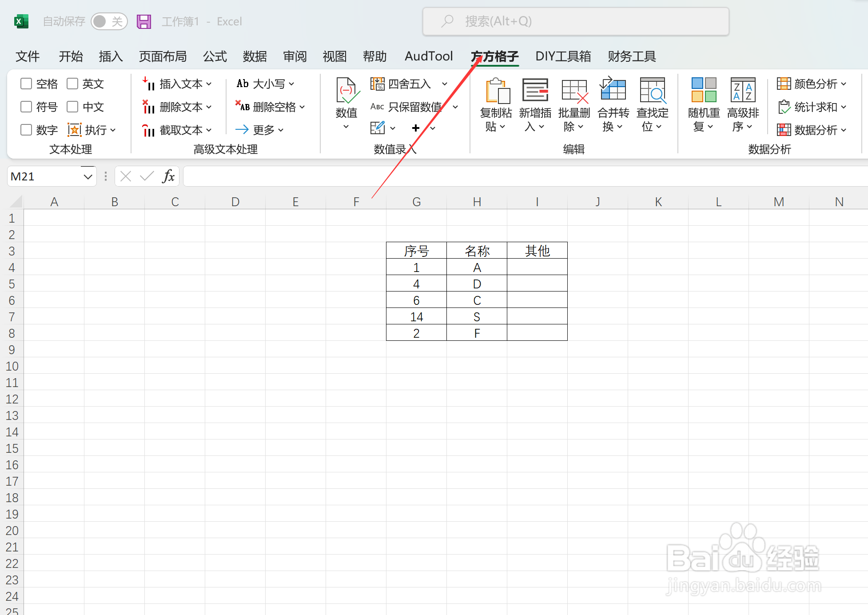Open the 四舍五入 dropdown
This screenshot has width=868, height=615.
coord(444,84)
